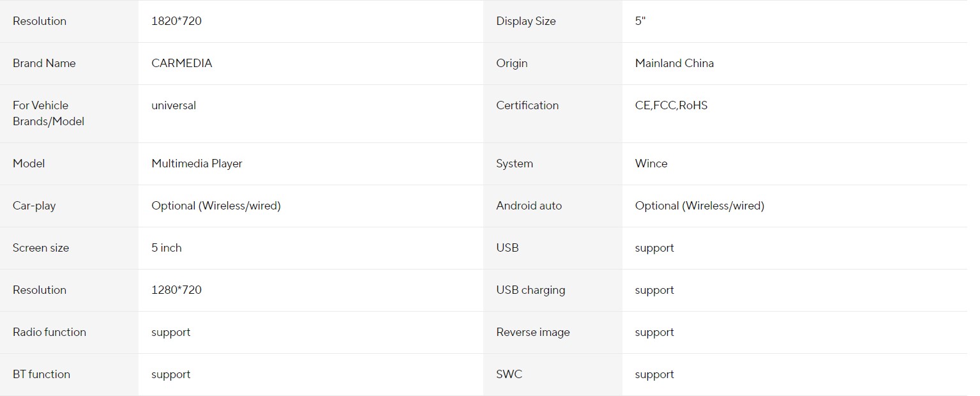Screen dimensions: 980x396
Task: Select the universal vehicle value
Action: [x=174, y=105]
